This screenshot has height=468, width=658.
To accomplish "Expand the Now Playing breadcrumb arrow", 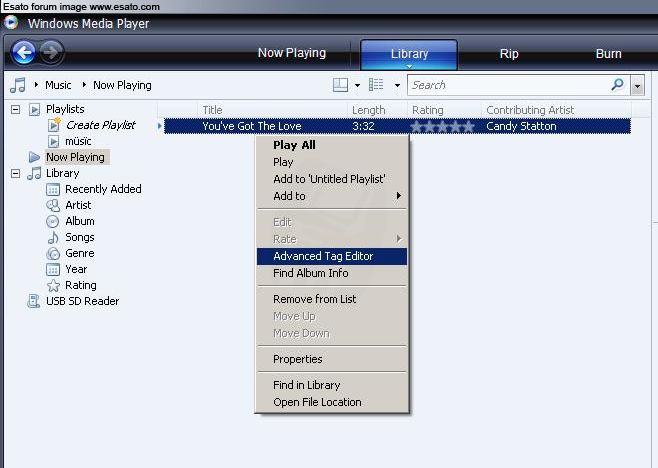I will tap(84, 85).
